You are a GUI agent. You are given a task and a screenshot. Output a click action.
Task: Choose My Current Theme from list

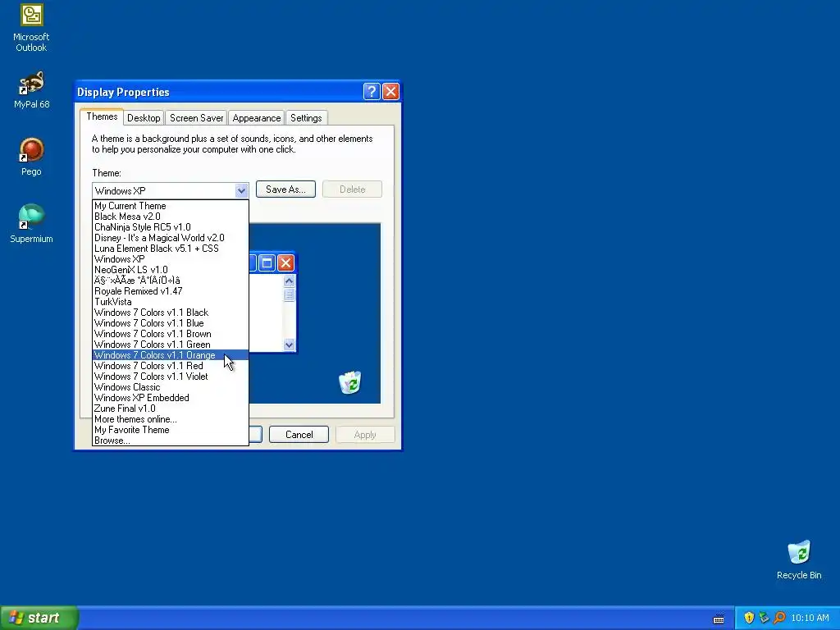(x=171, y=206)
